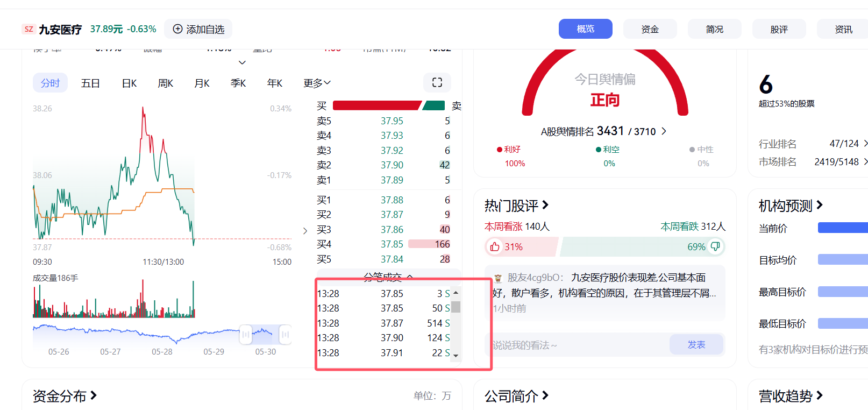
Task: Click 05-28 date on mini chart
Action: click(162, 352)
